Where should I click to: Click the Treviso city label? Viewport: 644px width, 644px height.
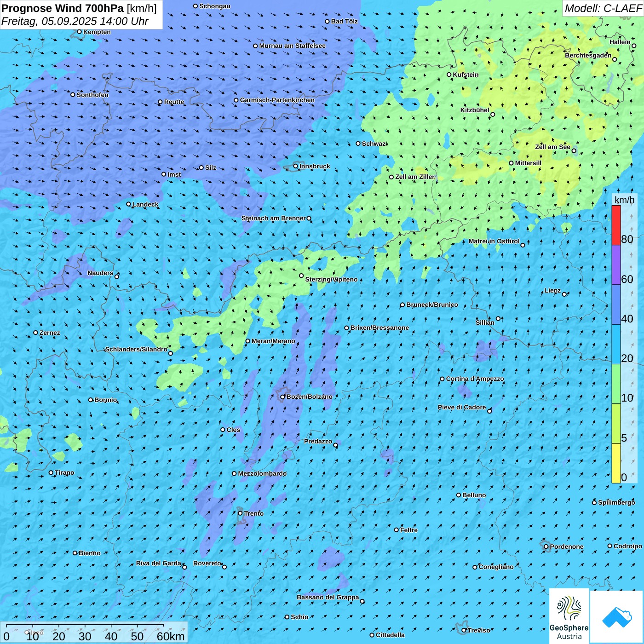[479, 630]
